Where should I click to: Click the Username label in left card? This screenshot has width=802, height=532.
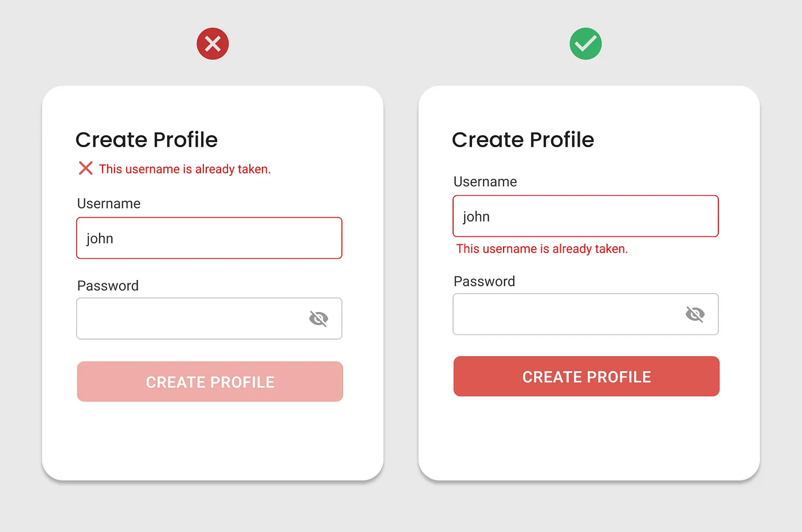(x=109, y=203)
